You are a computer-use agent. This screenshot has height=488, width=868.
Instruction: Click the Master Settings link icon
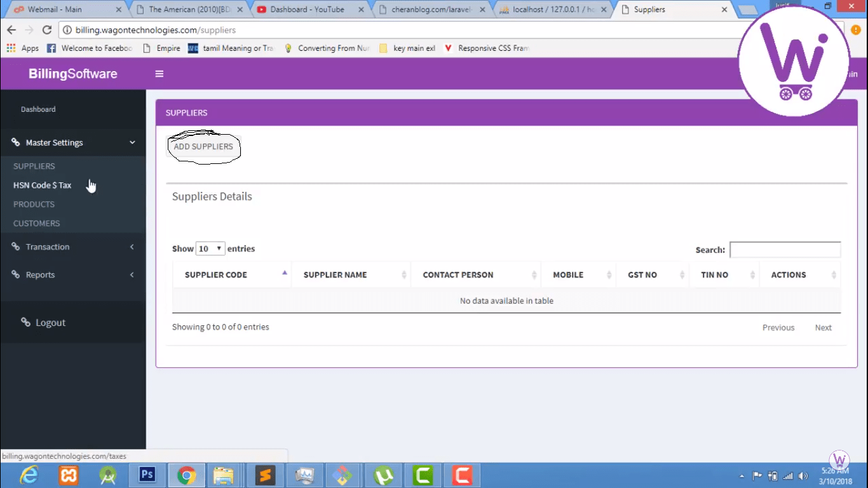(x=16, y=142)
